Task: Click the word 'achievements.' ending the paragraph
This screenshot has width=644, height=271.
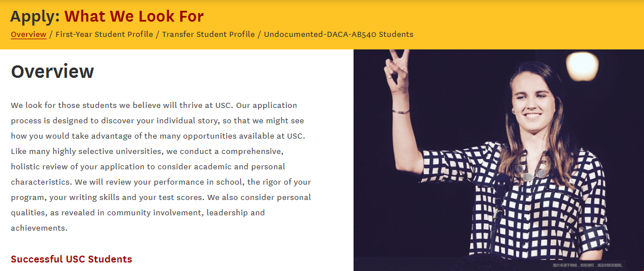Action: 39,228
